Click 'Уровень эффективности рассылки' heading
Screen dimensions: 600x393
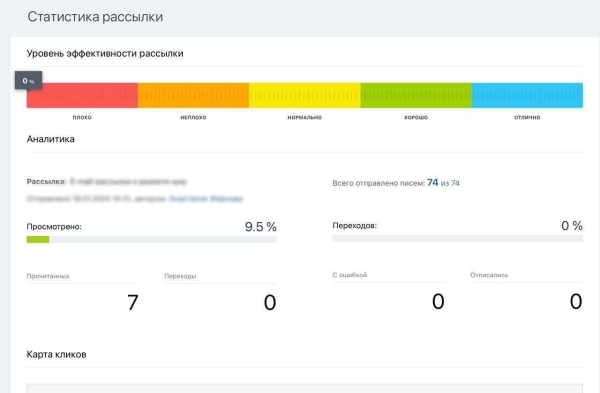[x=105, y=54]
